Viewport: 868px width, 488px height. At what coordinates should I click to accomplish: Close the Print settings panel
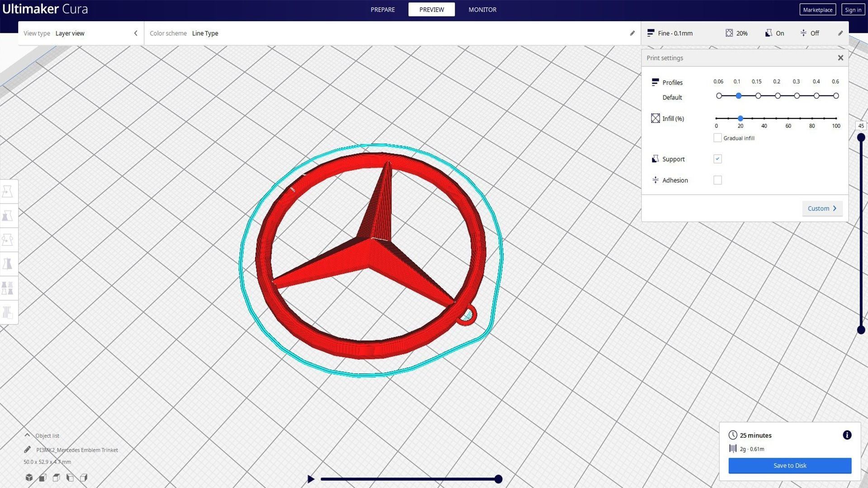pos(840,58)
